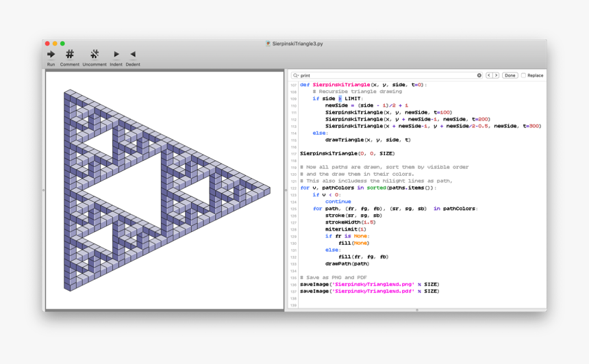Click the Uncomment icon in toolbar
The image size is (589, 364).
click(x=95, y=54)
